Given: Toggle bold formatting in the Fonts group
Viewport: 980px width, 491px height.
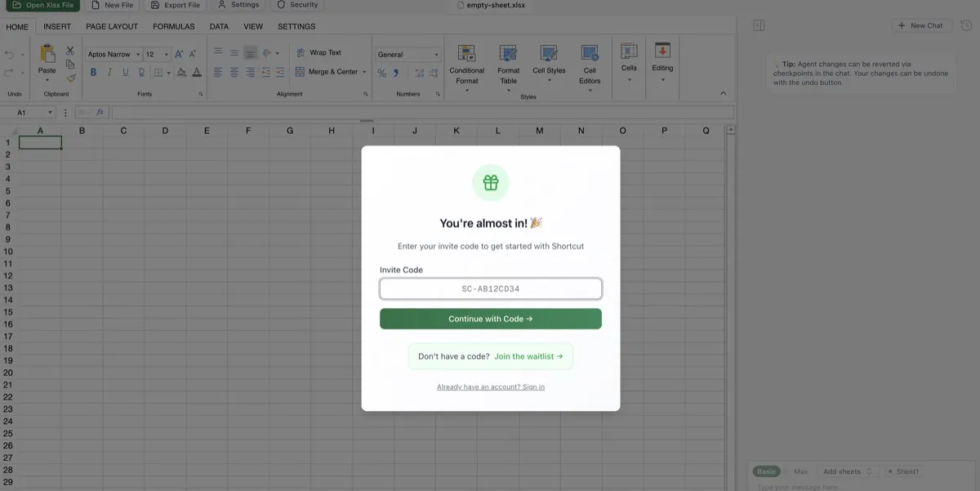Looking at the screenshot, I should pos(91,72).
